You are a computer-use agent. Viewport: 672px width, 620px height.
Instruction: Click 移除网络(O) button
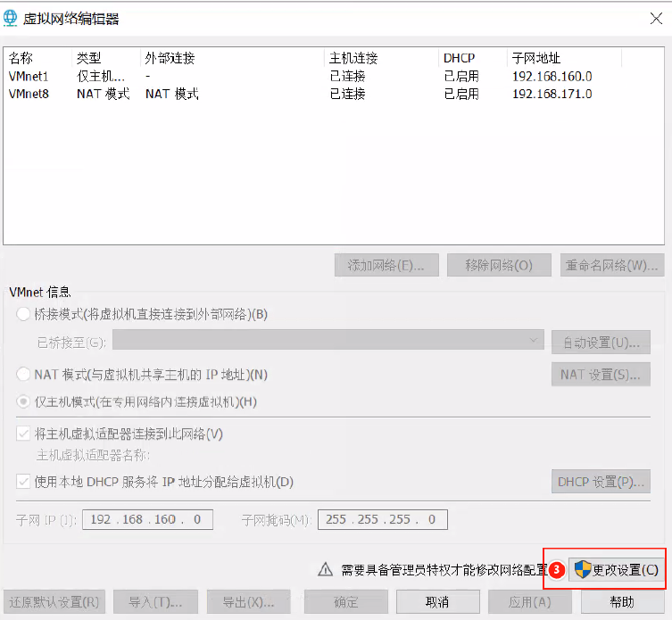[x=499, y=265]
